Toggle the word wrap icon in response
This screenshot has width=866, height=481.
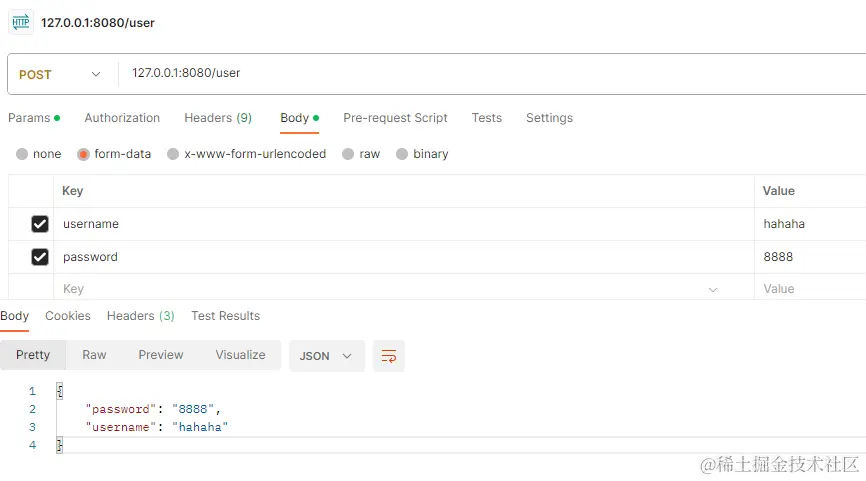[389, 356]
